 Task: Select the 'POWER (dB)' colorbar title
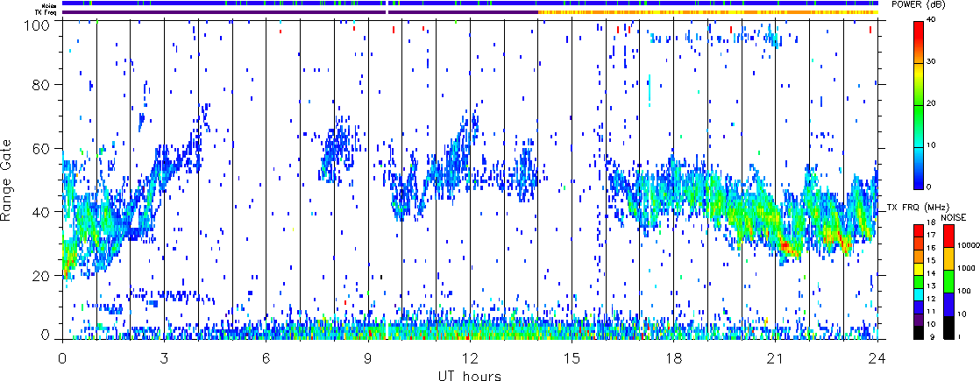pyautogui.click(x=919, y=5)
